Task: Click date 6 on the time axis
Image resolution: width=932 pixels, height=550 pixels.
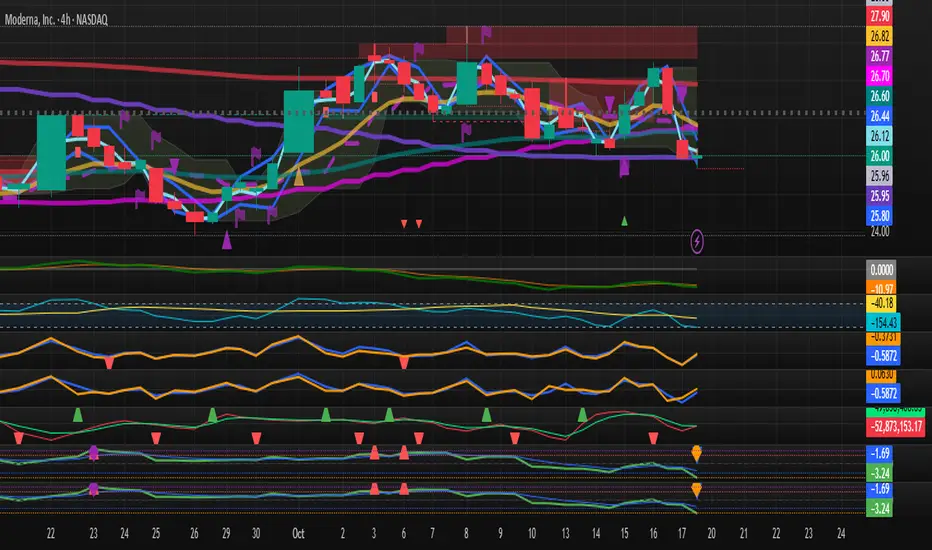Action: pyautogui.click(x=404, y=533)
